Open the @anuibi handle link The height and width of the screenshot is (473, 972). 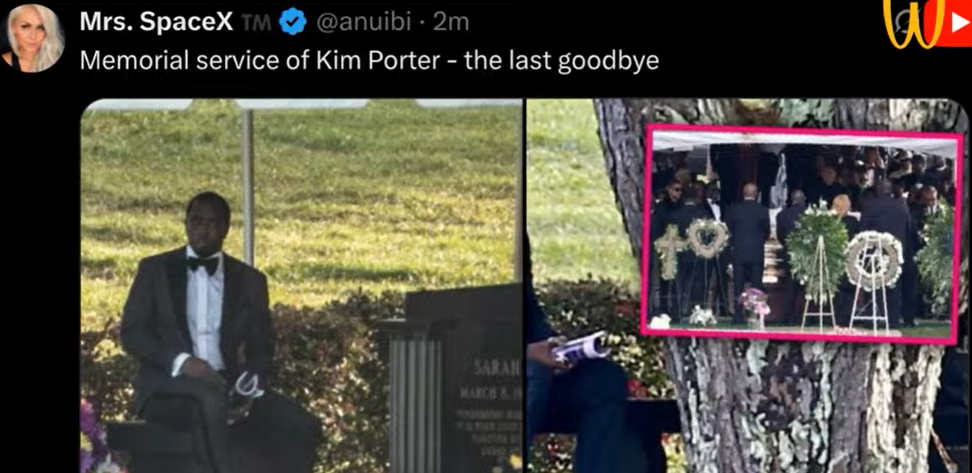point(363,23)
